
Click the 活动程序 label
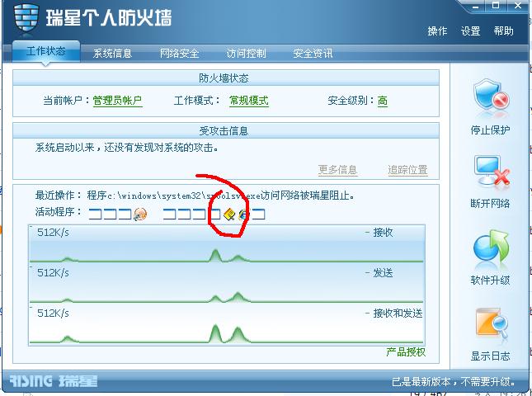tap(59, 212)
